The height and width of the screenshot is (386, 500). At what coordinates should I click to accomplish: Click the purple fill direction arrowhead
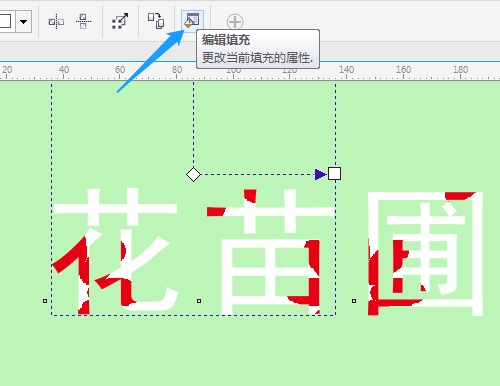[320, 174]
